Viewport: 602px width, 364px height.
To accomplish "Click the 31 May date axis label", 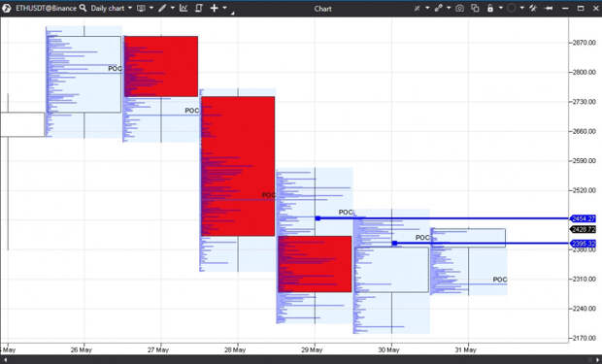I will click(466, 349).
